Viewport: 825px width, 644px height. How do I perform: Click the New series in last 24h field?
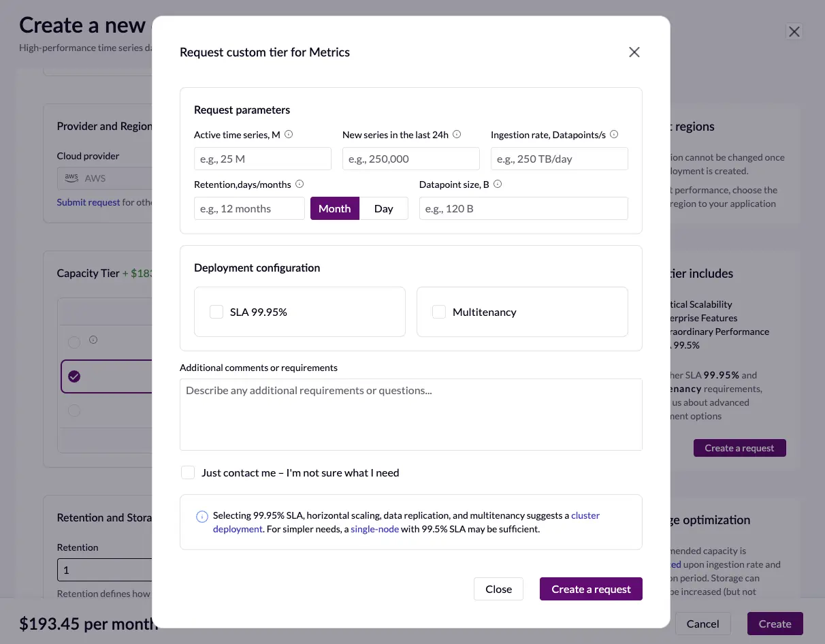coord(410,159)
